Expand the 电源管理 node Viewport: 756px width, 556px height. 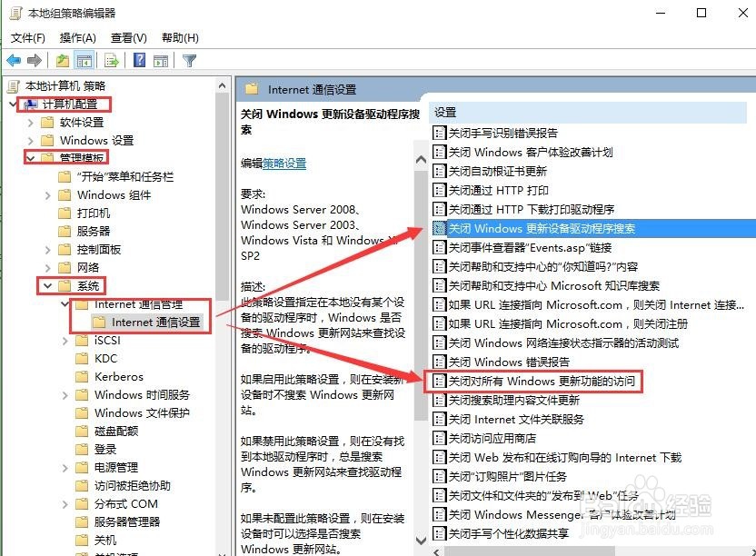65,468
